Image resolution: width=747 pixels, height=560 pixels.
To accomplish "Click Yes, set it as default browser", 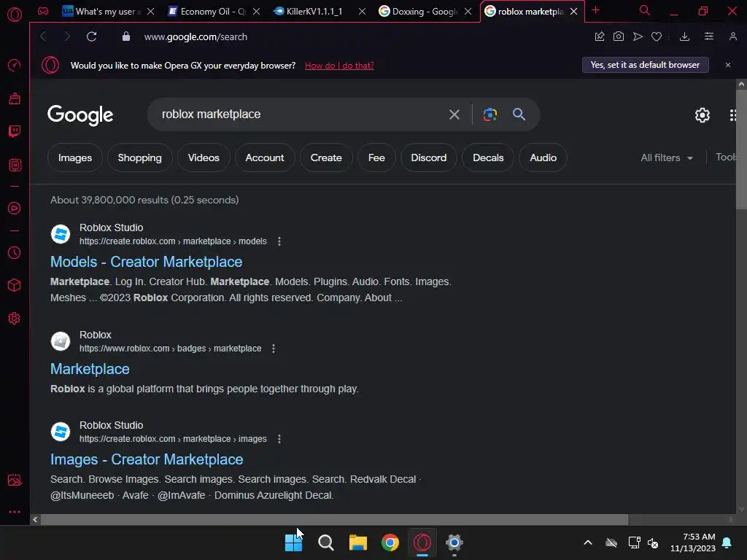I will (x=645, y=65).
